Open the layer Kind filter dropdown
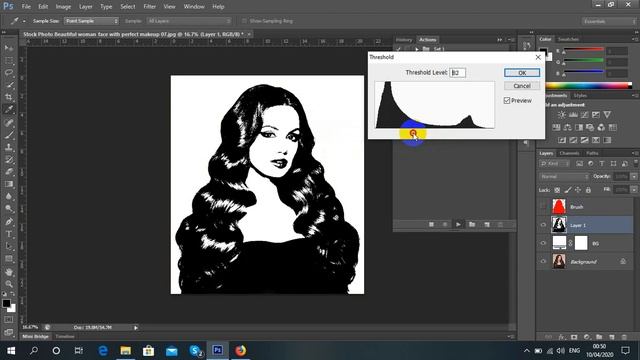 click(555, 164)
